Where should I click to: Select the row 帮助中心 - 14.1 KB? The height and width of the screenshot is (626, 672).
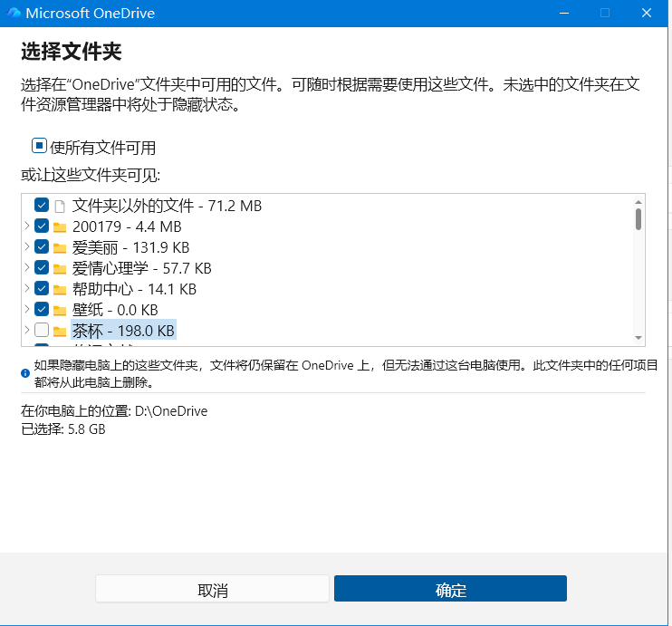134,289
